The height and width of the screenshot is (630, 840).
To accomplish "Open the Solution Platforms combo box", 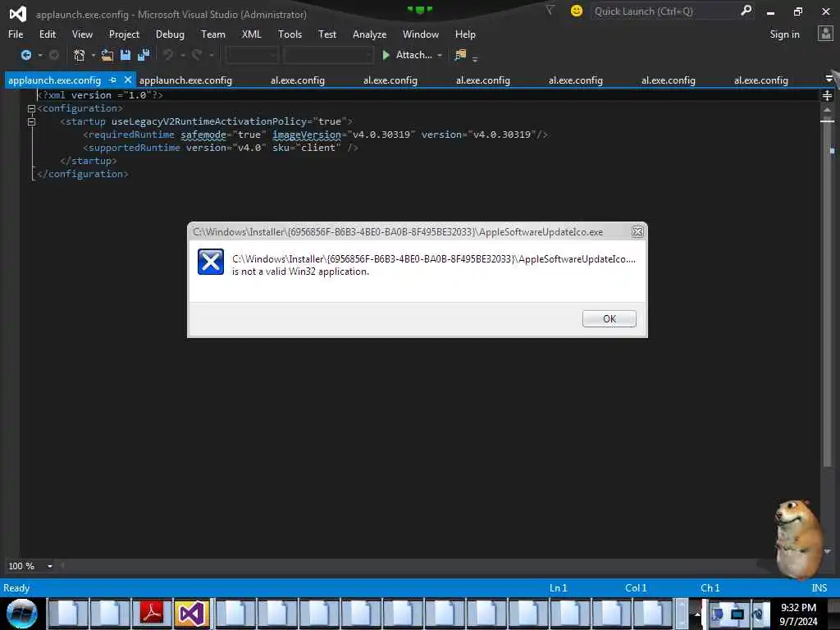I will click(328, 55).
